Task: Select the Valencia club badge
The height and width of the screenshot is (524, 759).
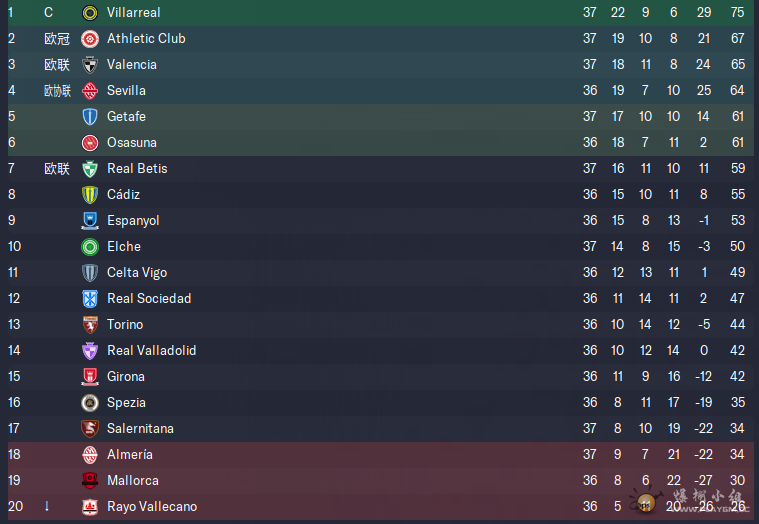Action: tap(90, 65)
